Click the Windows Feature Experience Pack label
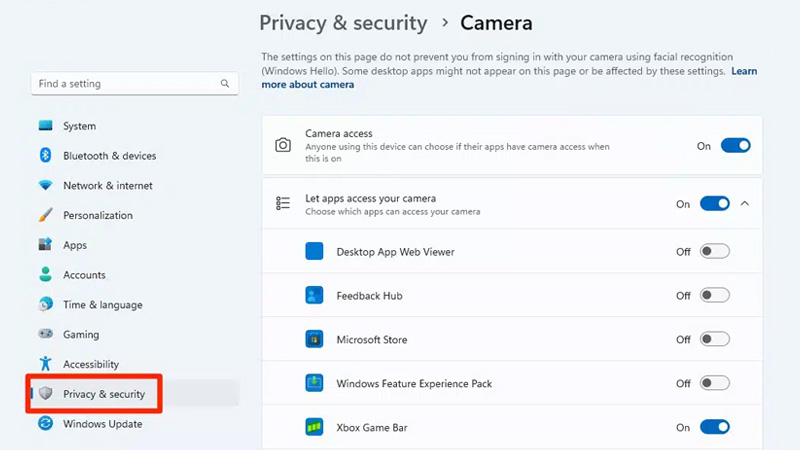 click(x=414, y=383)
